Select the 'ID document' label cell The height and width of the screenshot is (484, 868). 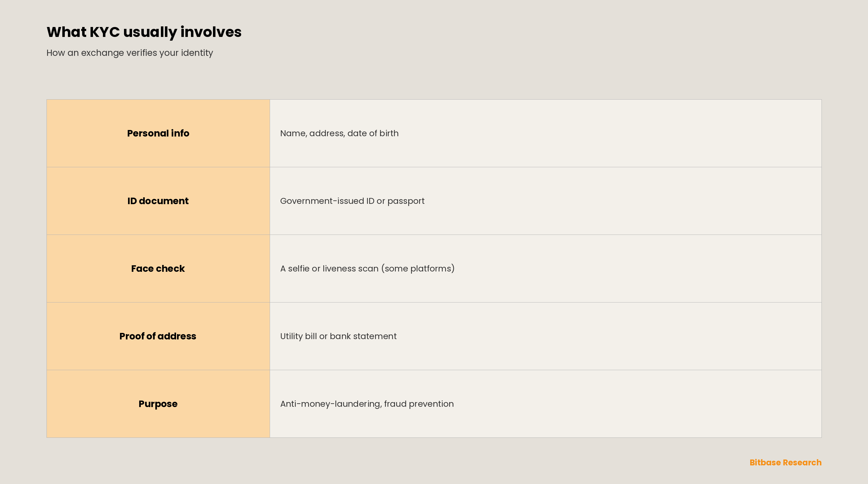coord(158,201)
